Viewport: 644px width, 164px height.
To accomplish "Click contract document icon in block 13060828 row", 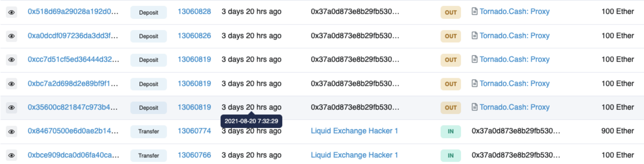I will (474, 11).
